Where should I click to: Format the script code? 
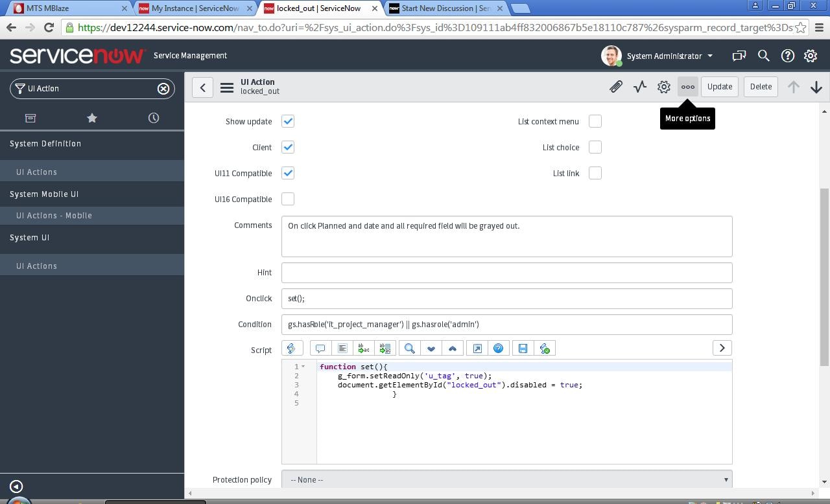pos(342,349)
